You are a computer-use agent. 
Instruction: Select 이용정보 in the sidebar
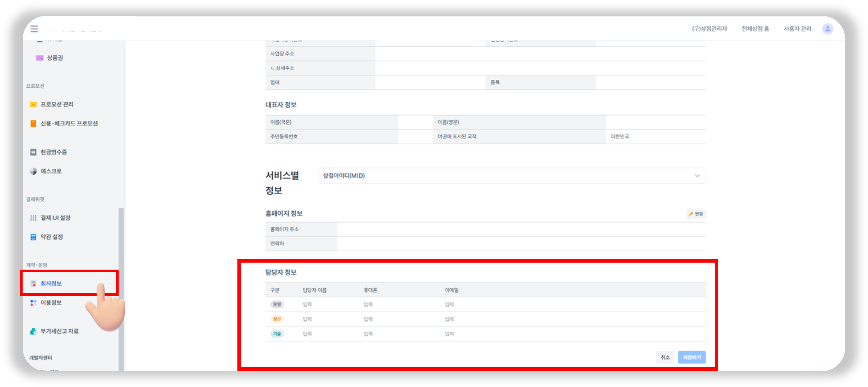(51, 303)
